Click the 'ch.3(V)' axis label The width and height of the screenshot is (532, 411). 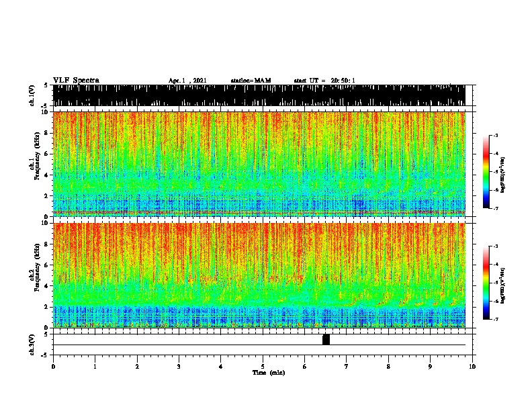click(x=32, y=345)
